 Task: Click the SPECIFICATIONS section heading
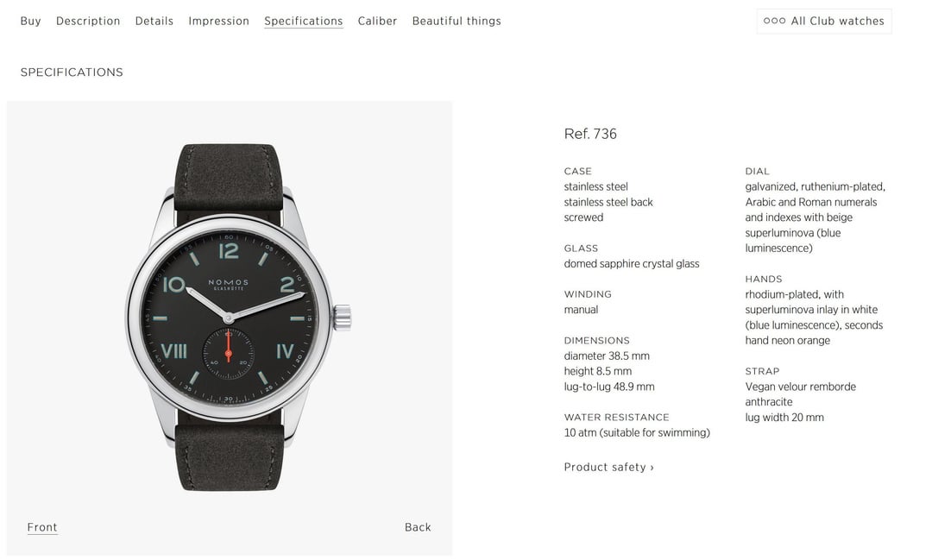tap(72, 72)
